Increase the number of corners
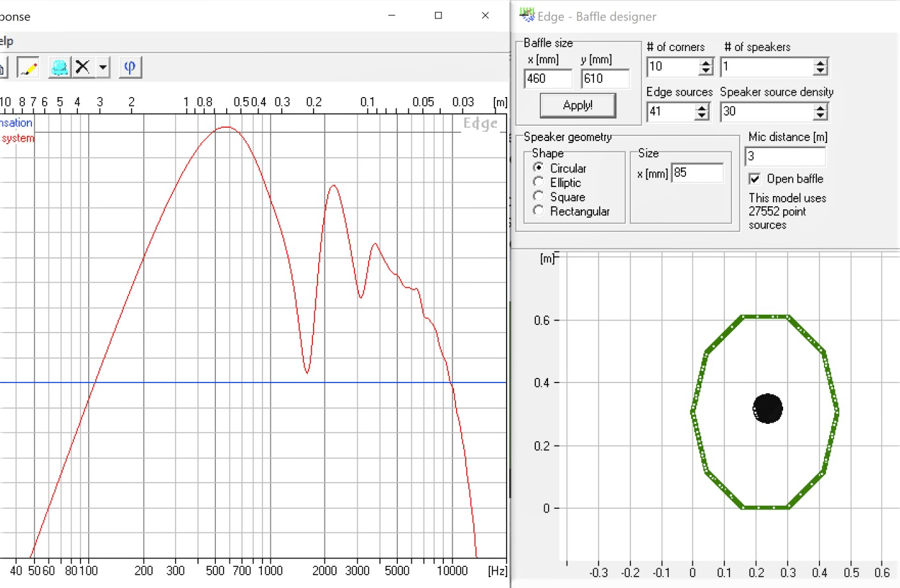This screenshot has height=588, width=900. 706,63
